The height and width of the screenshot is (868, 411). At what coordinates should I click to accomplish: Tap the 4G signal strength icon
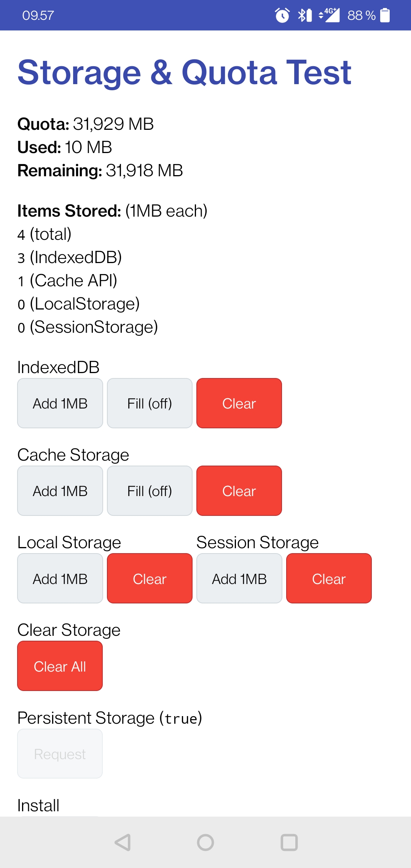[330, 15]
